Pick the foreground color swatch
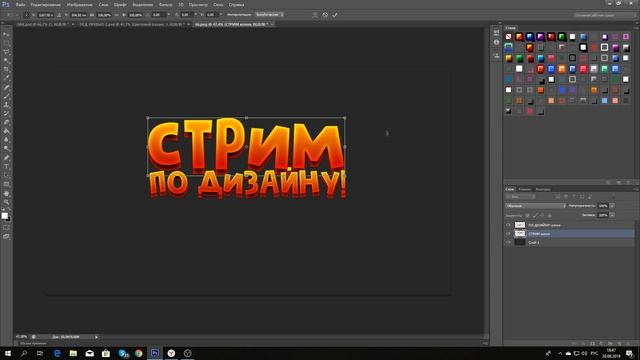This screenshot has height=360, width=640. point(4,216)
